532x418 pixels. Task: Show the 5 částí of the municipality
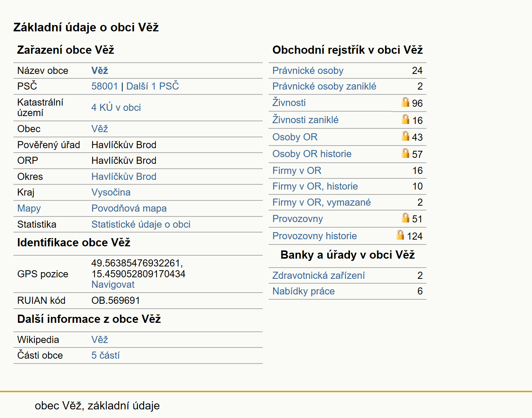click(x=105, y=355)
